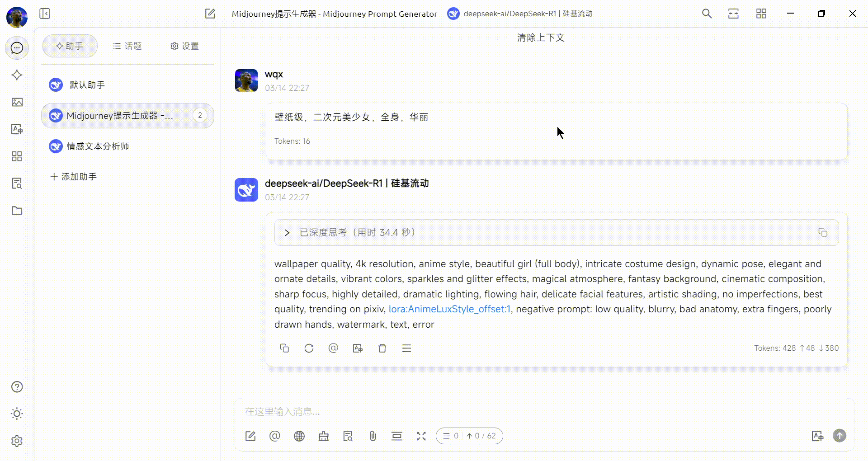Collapse the assistant side panel

(45, 14)
